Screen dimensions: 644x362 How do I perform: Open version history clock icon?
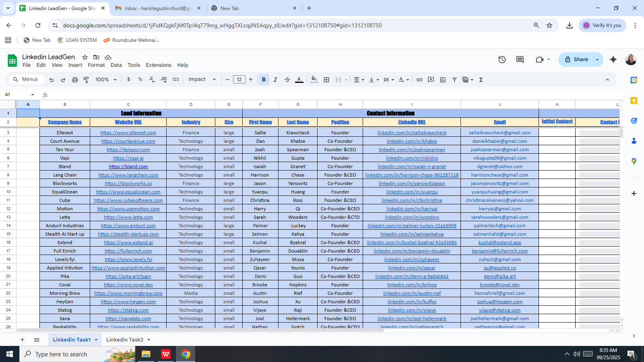point(502,60)
